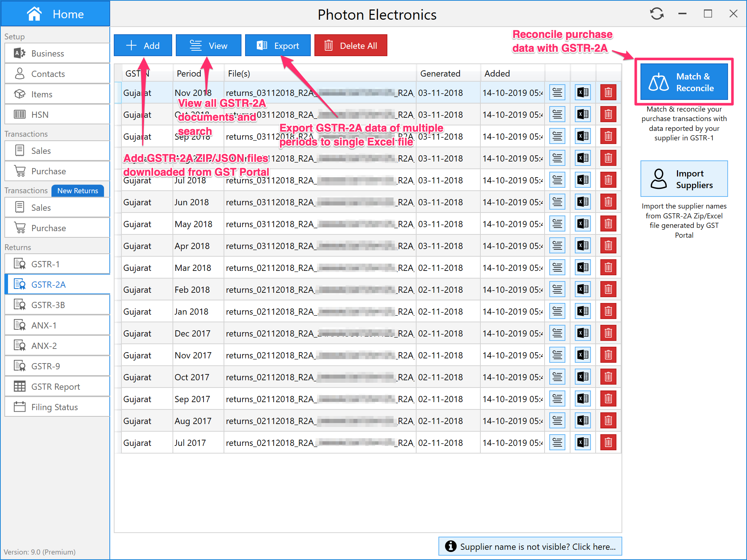Viewport: 747px width, 560px height.
Task: Open details list icon for May 2018 row
Action: point(557,224)
